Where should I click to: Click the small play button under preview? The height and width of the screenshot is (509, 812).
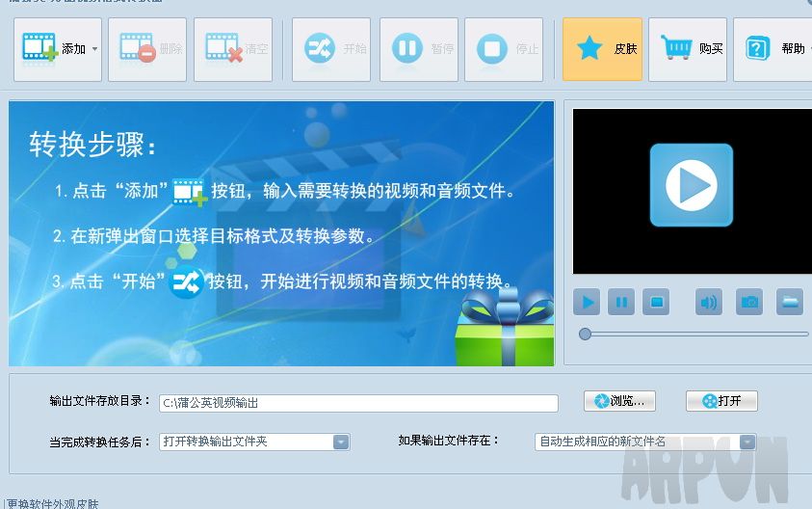click(x=587, y=302)
